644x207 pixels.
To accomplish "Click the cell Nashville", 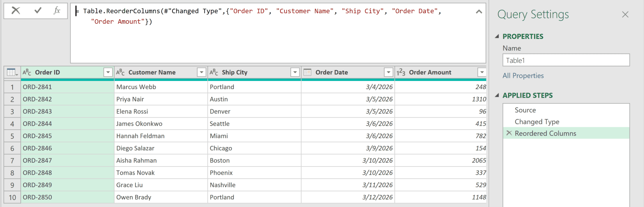I will (x=254, y=185).
